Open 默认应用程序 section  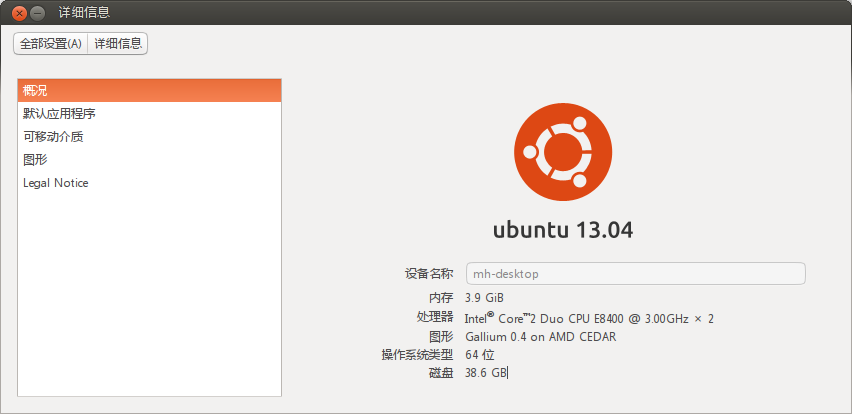pos(149,114)
